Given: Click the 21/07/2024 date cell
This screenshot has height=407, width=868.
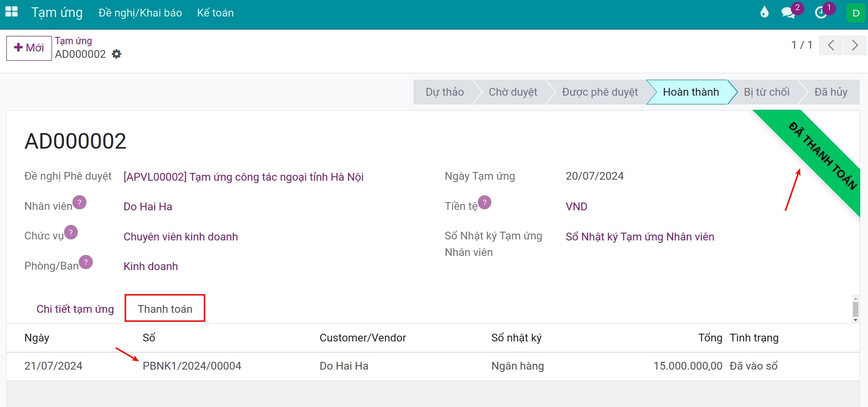Looking at the screenshot, I should click(x=53, y=366).
